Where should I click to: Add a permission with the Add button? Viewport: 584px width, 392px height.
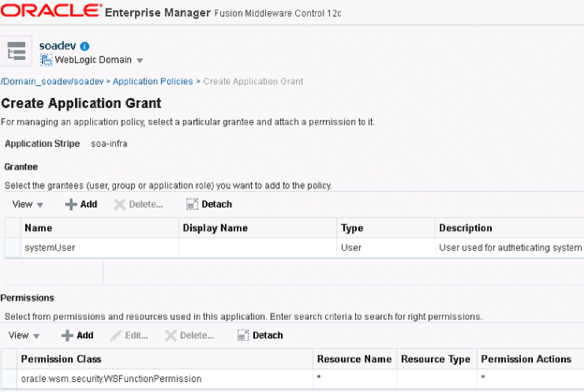tap(77, 336)
